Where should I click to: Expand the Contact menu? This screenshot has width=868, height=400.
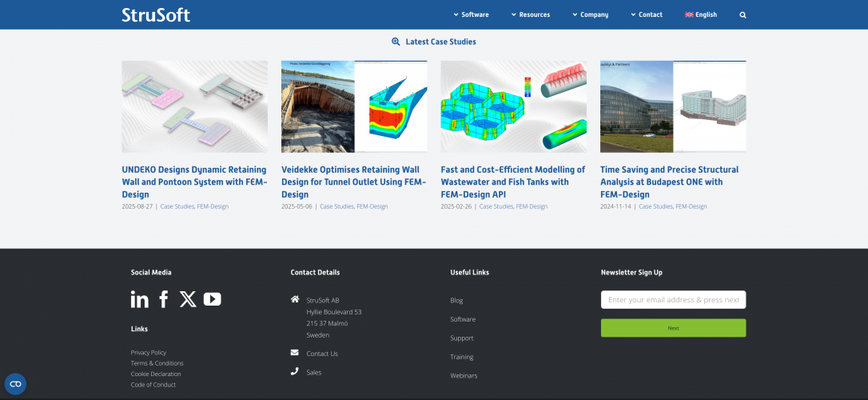pyautogui.click(x=646, y=15)
